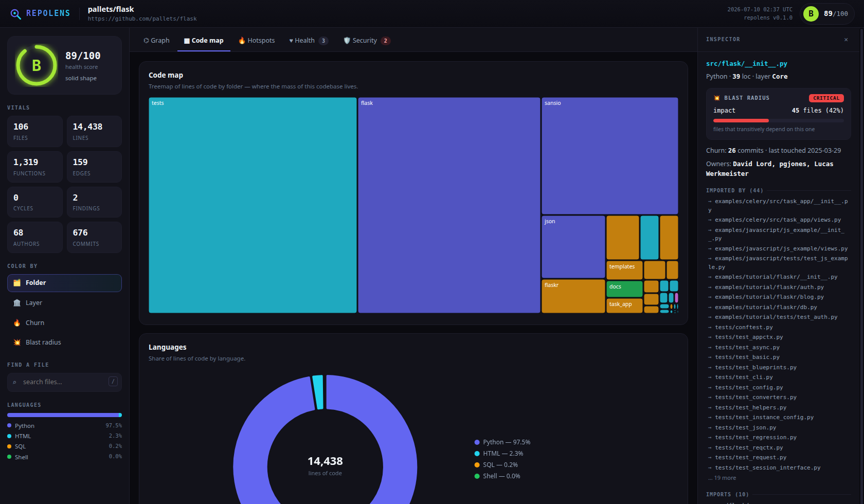Close the Inspector panel

tap(846, 40)
